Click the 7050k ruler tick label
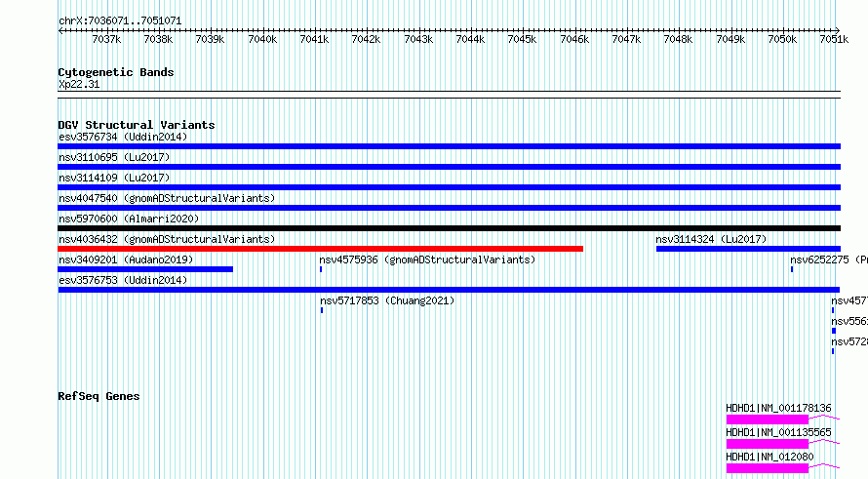Screen dimensions: 868x479 point(783,39)
